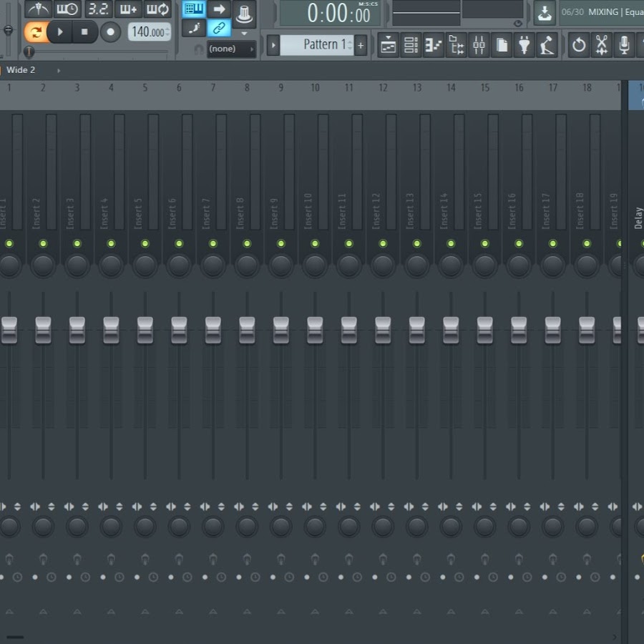644x644 pixels.
Task: Click the tempo 140.000 stepper arrows
Action: click(167, 31)
